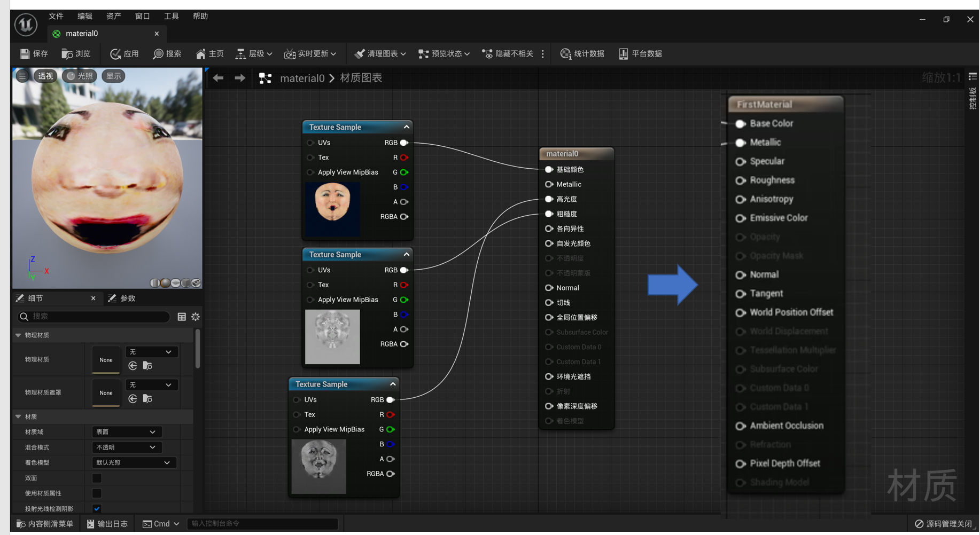This screenshot has height=535, width=980.
Task: Click the 透视 perspective button
Action: click(45, 76)
